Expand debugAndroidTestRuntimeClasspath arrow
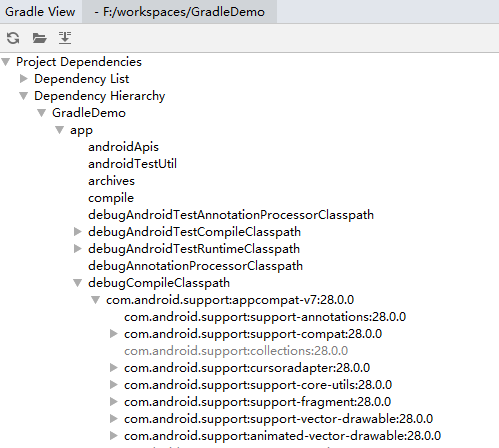The width and height of the screenshot is (499, 448). [78, 249]
